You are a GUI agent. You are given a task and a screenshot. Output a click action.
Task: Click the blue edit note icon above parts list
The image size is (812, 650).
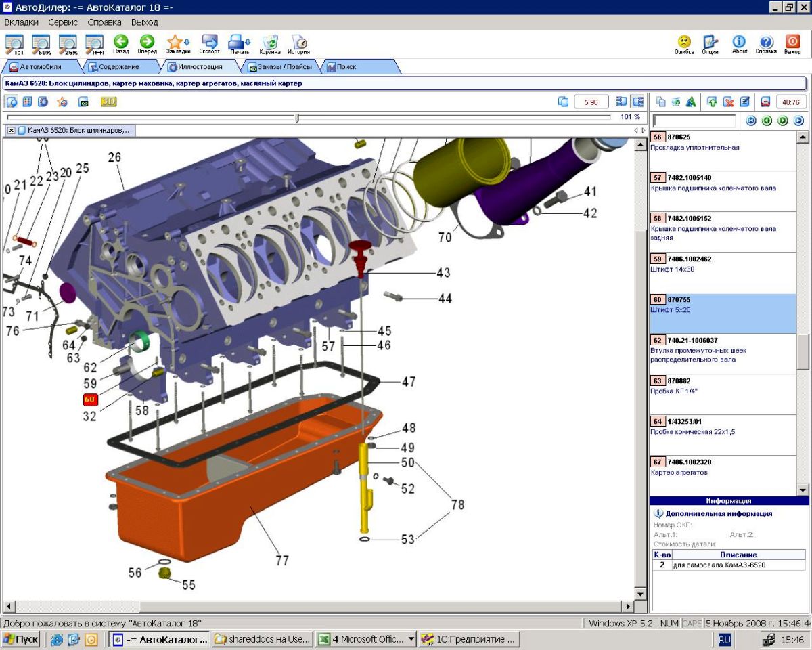745,102
